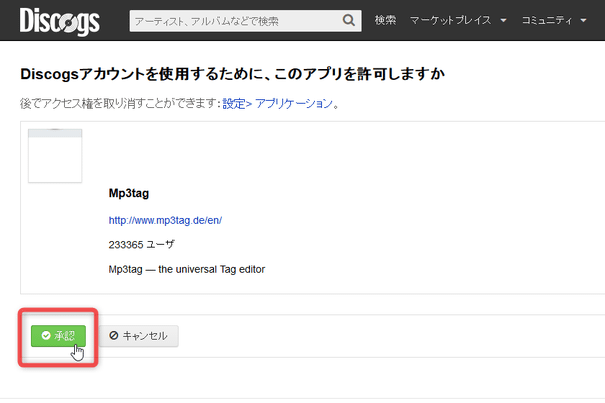Viewport: 605px width, 403px height.
Task: Open the http://www.mp3tag.de/en/ link
Action: [x=165, y=220]
